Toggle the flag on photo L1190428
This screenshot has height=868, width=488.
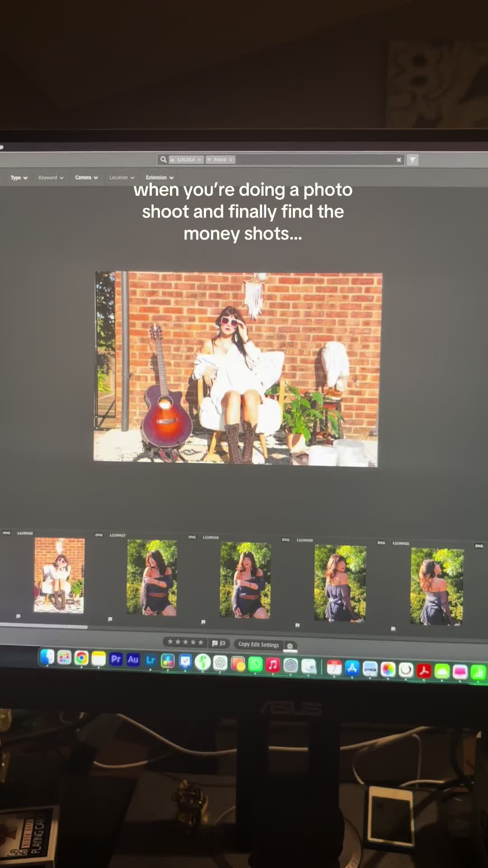point(203,622)
